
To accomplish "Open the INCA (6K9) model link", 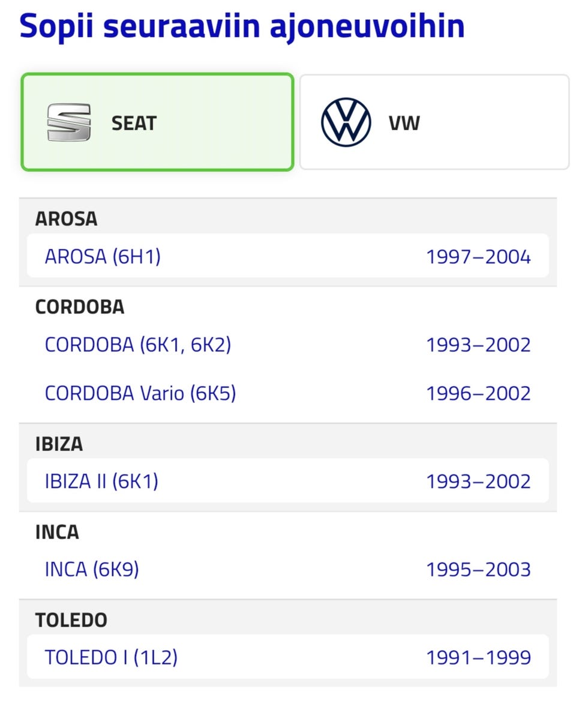I will coord(92,569).
